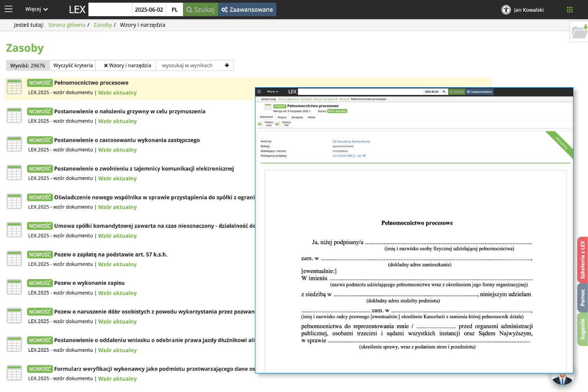Screen dimensions: 588x392
Task: Open the green apps grid icon
Action: click(570, 10)
